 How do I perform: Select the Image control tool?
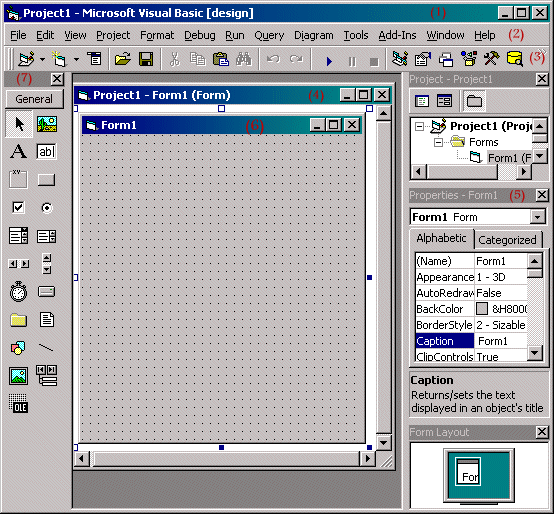click(x=18, y=376)
